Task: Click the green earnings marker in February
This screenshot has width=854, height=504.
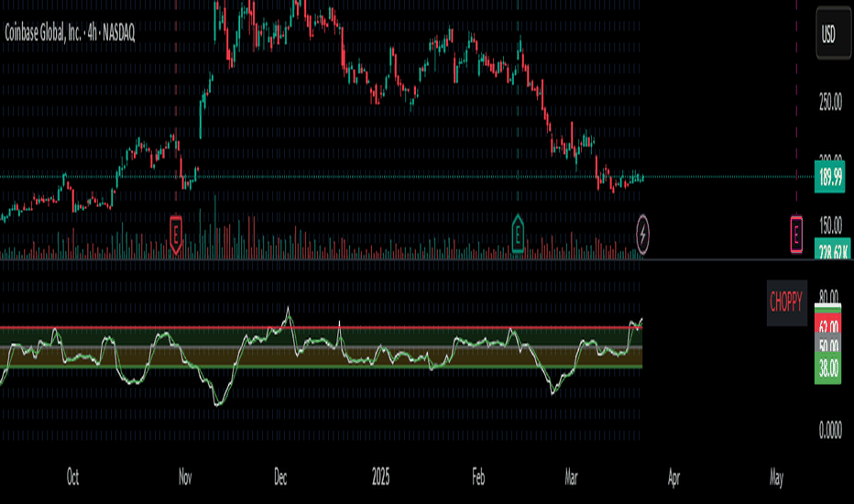Action: click(518, 235)
